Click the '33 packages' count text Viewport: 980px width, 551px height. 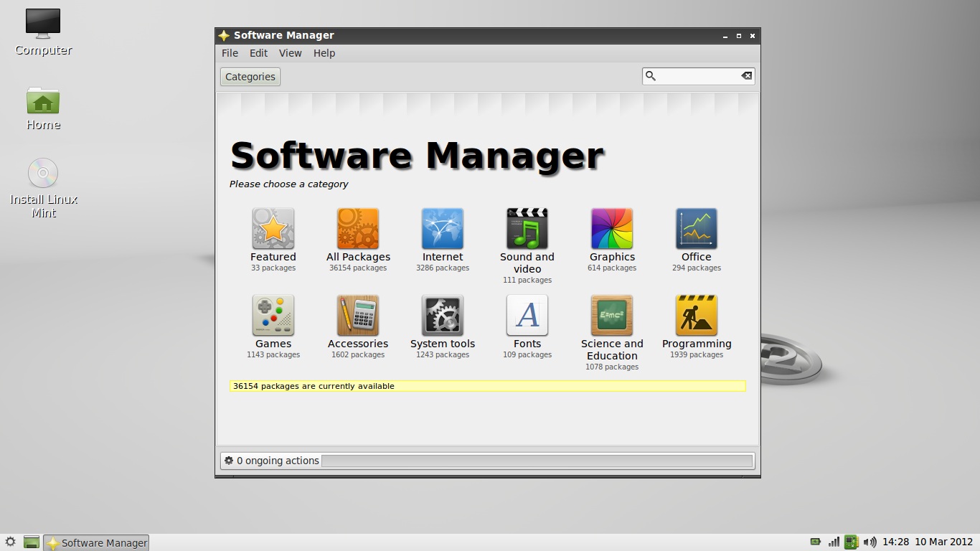(273, 268)
